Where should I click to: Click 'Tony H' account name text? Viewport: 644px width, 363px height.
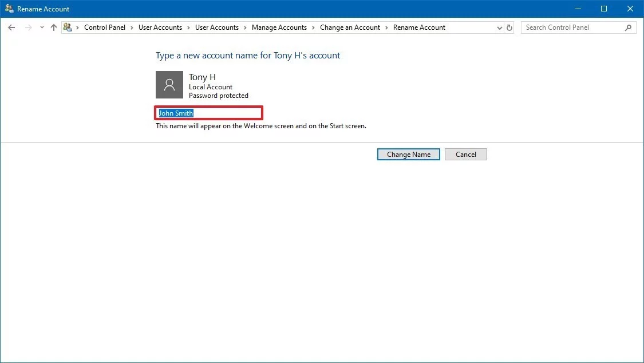[202, 77]
